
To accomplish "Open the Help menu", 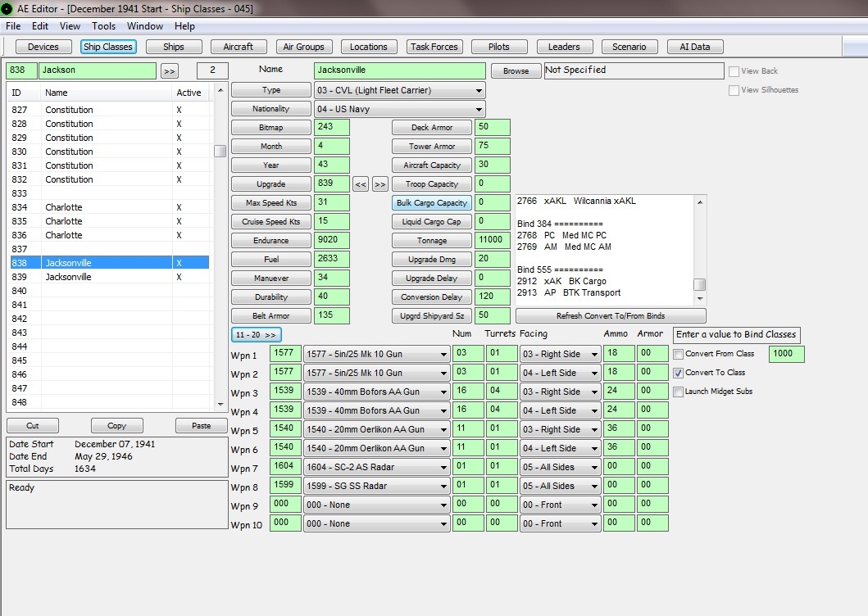I will (x=184, y=26).
